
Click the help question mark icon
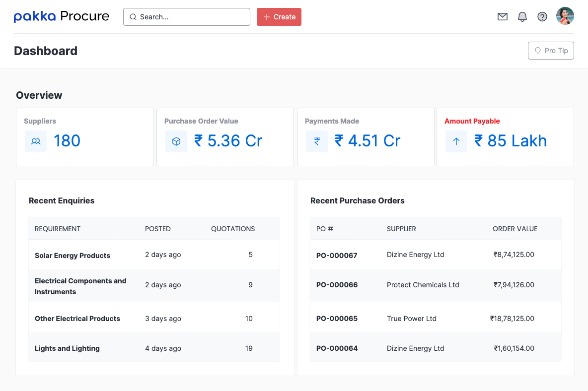pyautogui.click(x=542, y=16)
